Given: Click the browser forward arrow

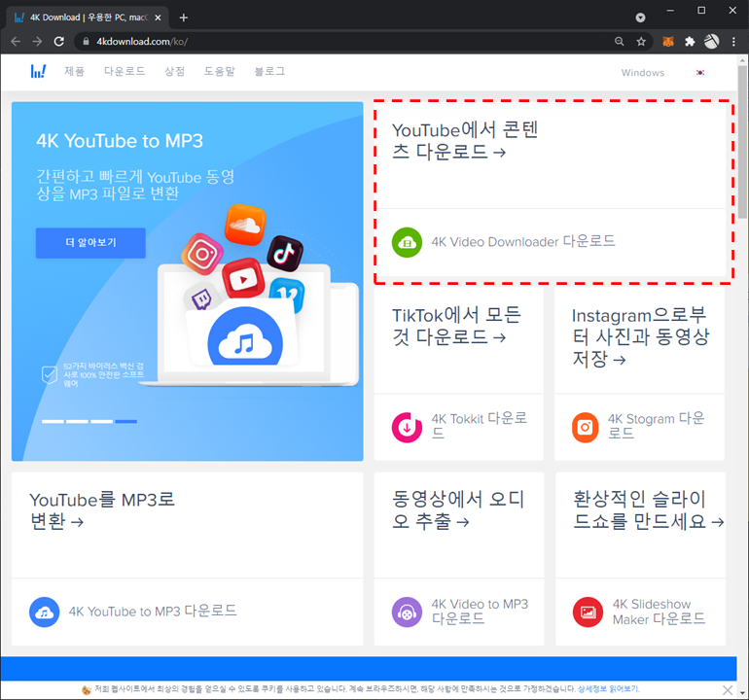Looking at the screenshot, I should (37, 42).
